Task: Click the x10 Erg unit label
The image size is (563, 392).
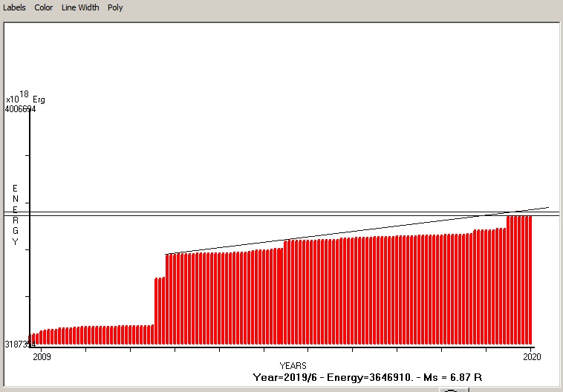Action: 25,98
